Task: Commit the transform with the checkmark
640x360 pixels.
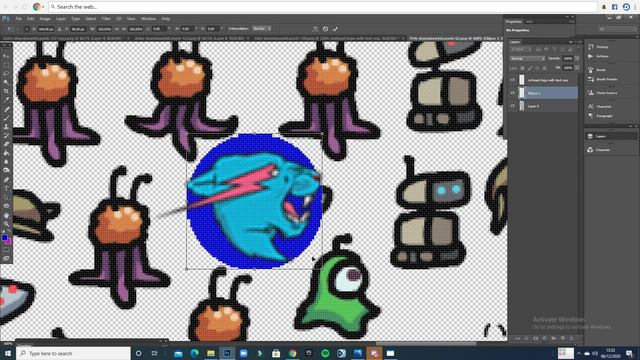Action: (335, 29)
